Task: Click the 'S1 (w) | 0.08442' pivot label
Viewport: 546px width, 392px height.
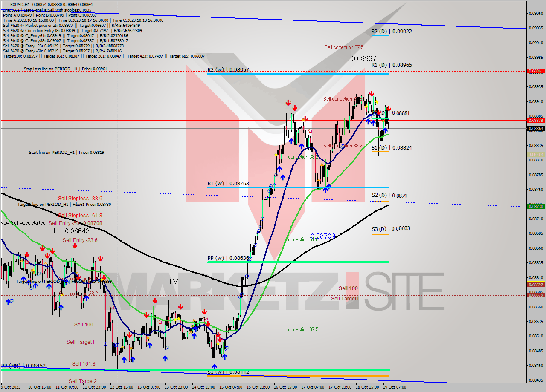Action: point(228,372)
